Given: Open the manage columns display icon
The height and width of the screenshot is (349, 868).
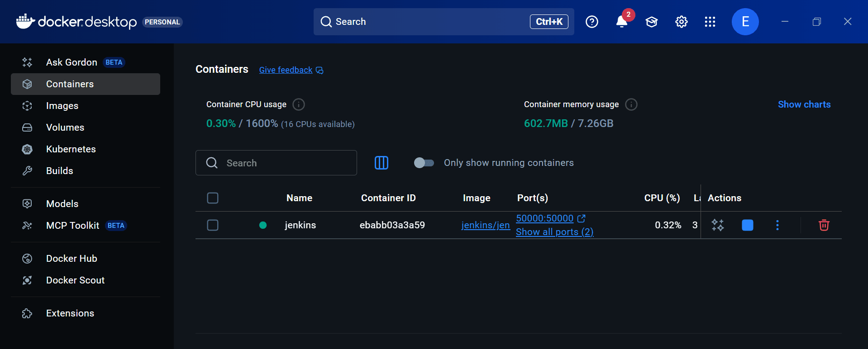Looking at the screenshot, I should point(381,163).
